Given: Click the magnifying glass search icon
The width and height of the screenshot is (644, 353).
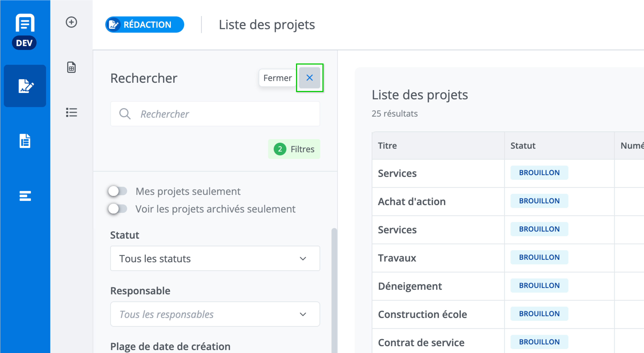Looking at the screenshot, I should click(x=125, y=114).
